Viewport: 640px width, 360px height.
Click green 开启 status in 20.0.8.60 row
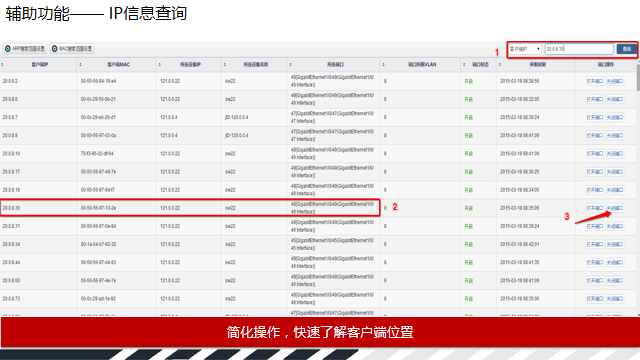[469, 281]
